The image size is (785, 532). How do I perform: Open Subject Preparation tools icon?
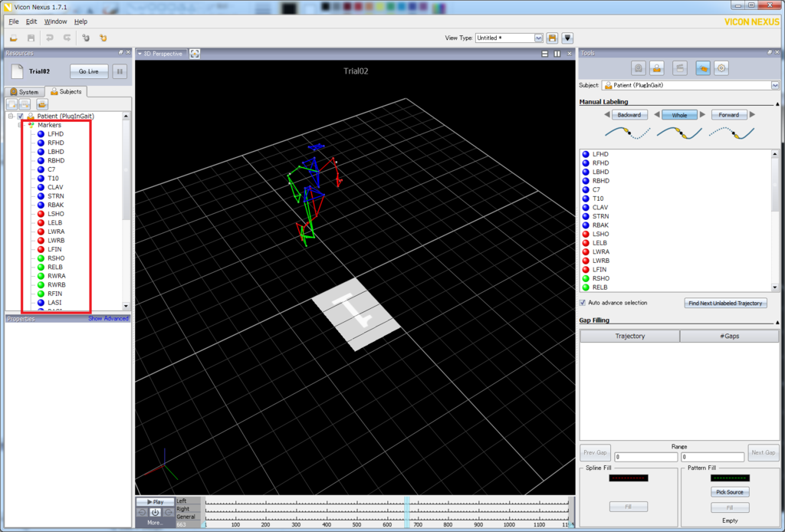pyautogui.click(x=657, y=68)
